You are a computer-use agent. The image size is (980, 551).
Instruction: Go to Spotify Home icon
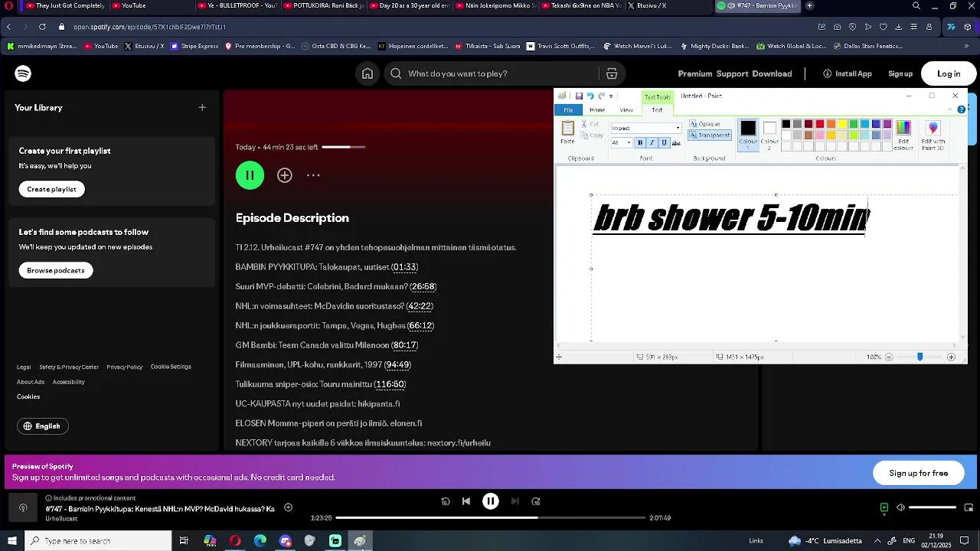coord(367,73)
